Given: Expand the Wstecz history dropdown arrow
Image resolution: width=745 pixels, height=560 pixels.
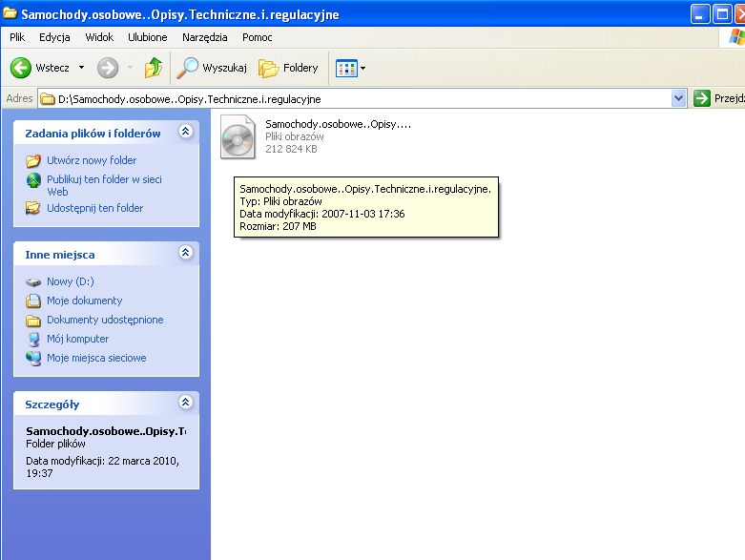Looking at the screenshot, I should click(x=81, y=68).
